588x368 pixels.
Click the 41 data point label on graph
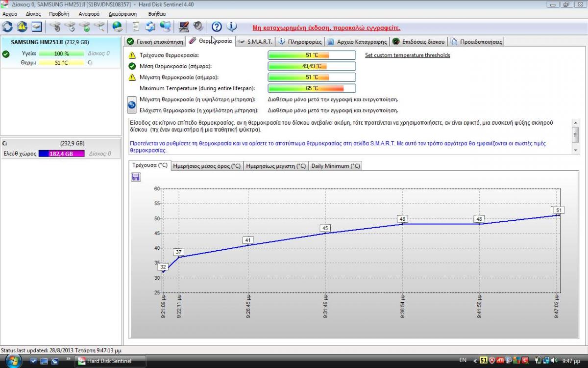click(248, 240)
